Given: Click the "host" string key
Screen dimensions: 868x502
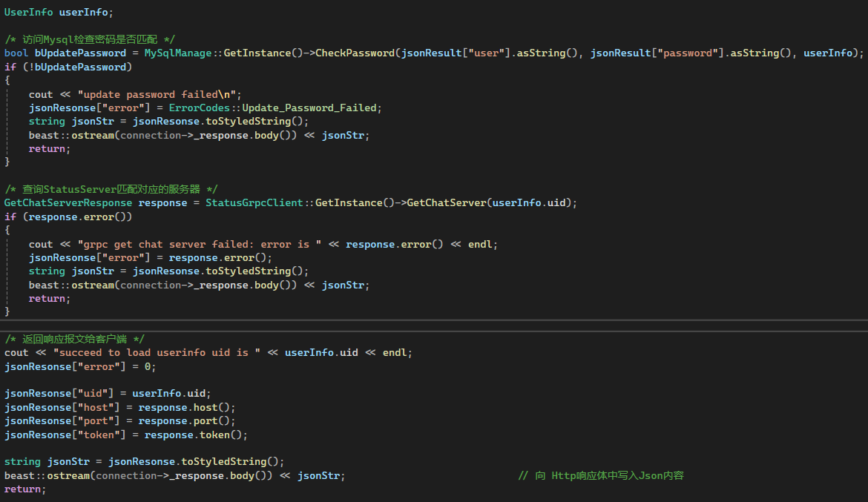Looking at the screenshot, I should pos(96,408).
